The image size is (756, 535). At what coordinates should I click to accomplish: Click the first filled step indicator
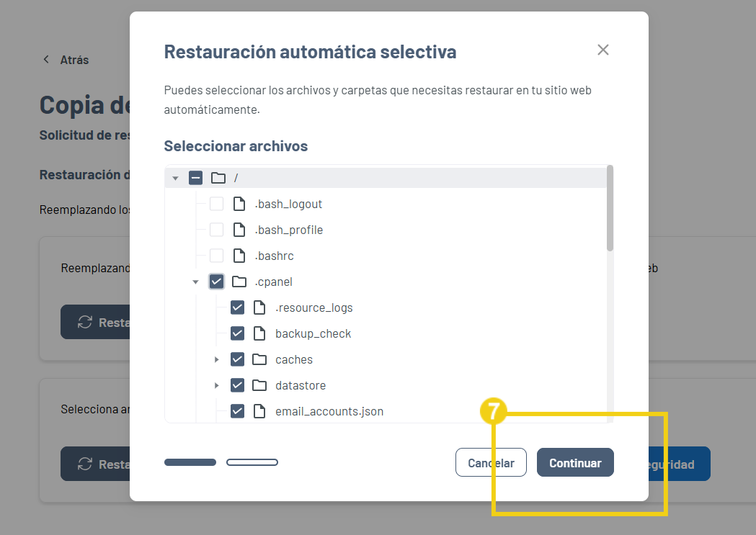click(190, 462)
